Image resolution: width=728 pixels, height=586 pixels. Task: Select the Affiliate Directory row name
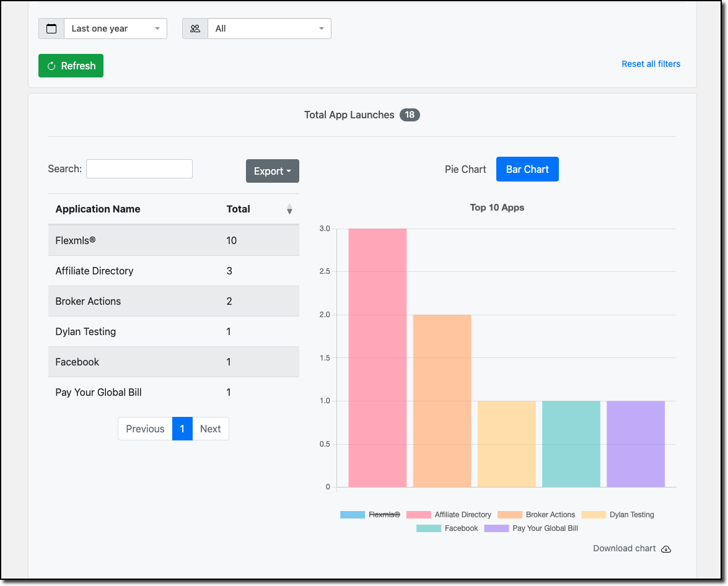coord(94,271)
